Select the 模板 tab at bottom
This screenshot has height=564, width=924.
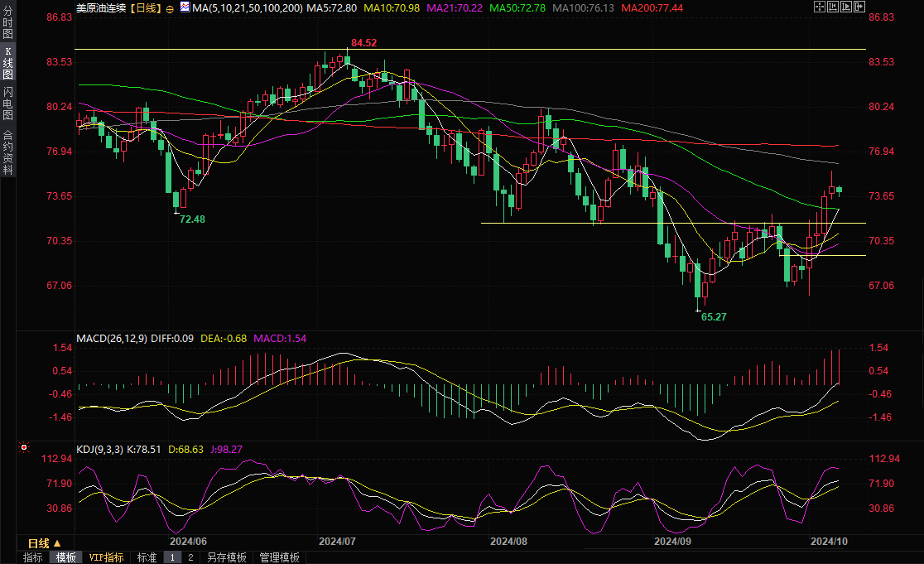[66, 557]
